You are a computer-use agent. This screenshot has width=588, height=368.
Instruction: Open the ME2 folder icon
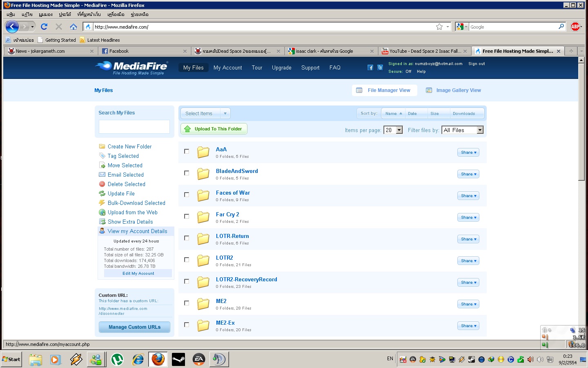coord(203,304)
